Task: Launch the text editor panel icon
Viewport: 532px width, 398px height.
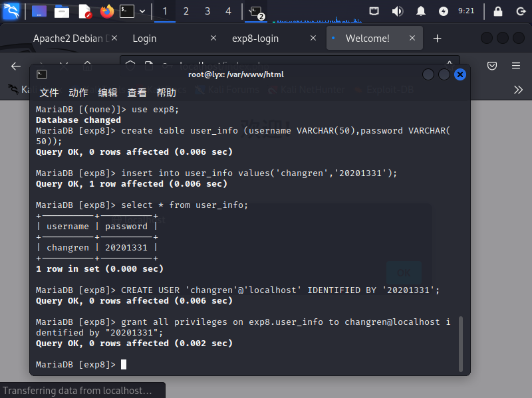Action: (x=84, y=11)
